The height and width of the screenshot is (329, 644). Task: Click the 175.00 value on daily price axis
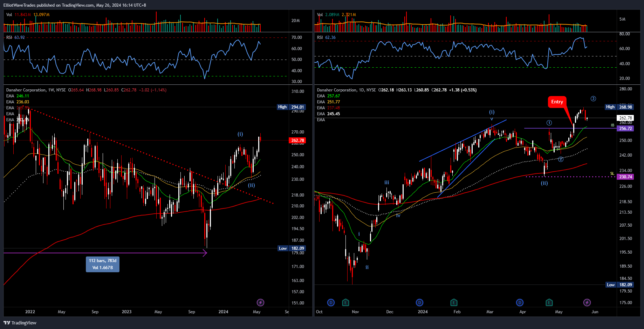point(626,303)
